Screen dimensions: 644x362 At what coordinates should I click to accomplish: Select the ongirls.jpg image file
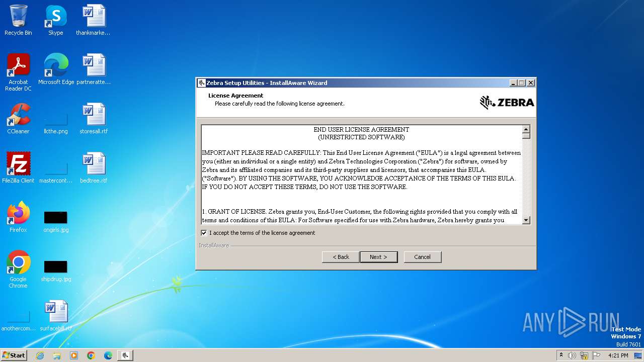point(56,221)
